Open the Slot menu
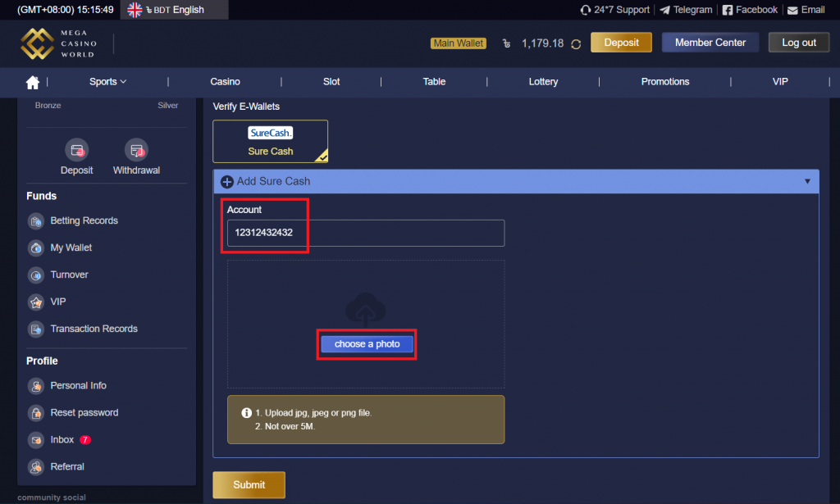The width and height of the screenshot is (840, 504). tap(331, 81)
